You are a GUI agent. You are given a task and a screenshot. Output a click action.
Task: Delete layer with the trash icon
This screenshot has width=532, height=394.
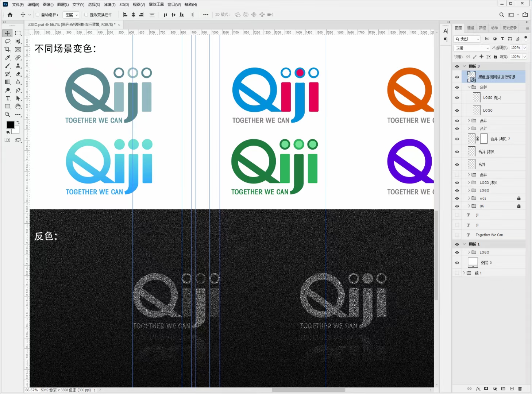click(x=520, y=389)
